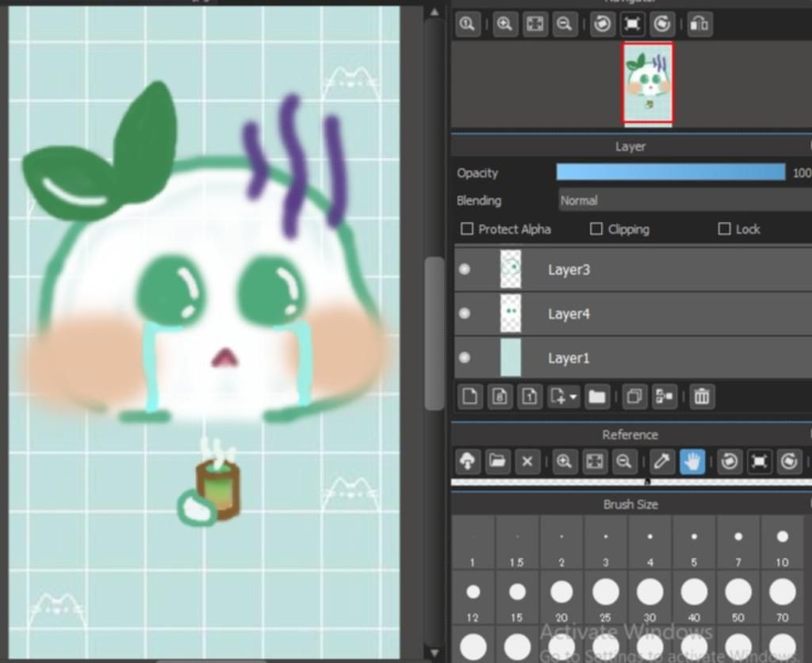Click the Layer4 thumbnail
The image size is (812, 663).
tap(511, 313)
